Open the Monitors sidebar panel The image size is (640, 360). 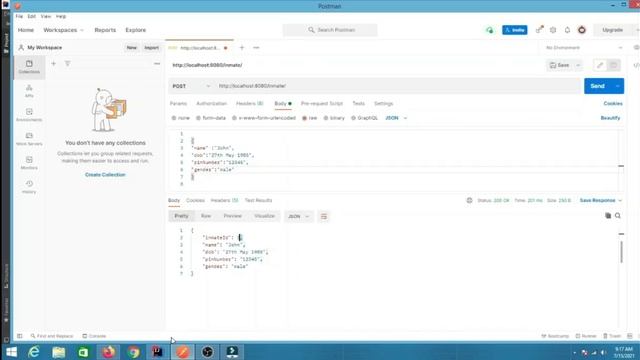click(29, 163)
